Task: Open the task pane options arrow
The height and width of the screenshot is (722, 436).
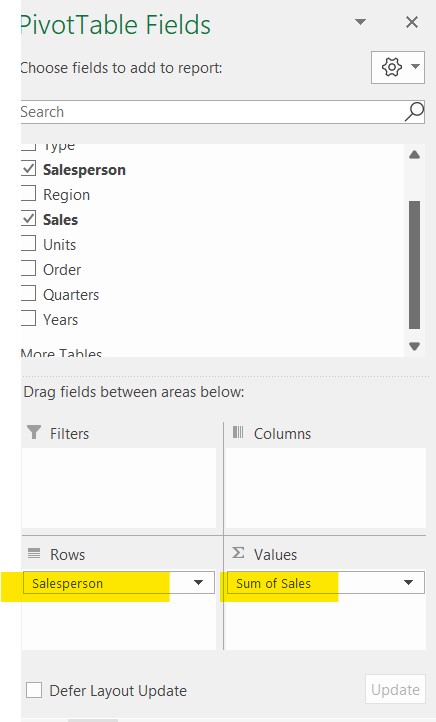Action: coord(360,22)
